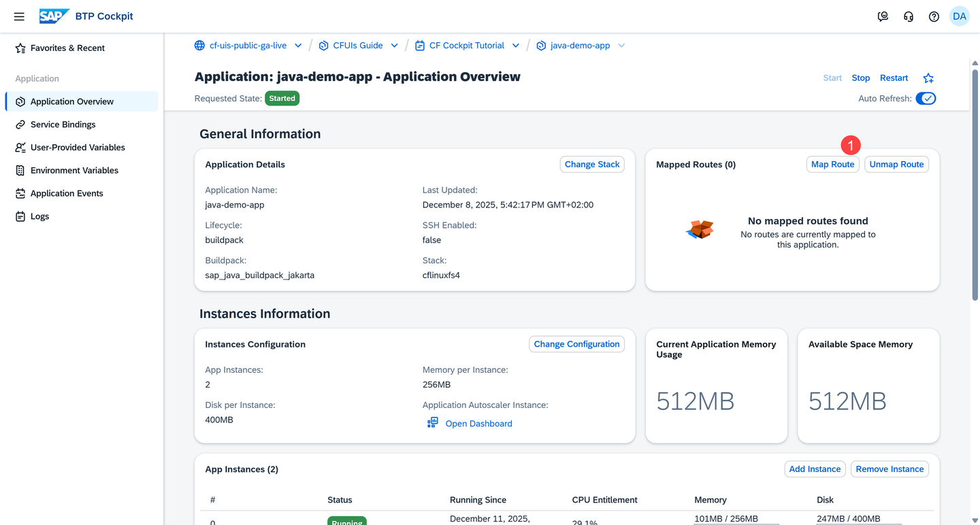The image size is (980, 525).
Task: Click 512MB under Current Application Memory Usage
Action: pos(696,401)
